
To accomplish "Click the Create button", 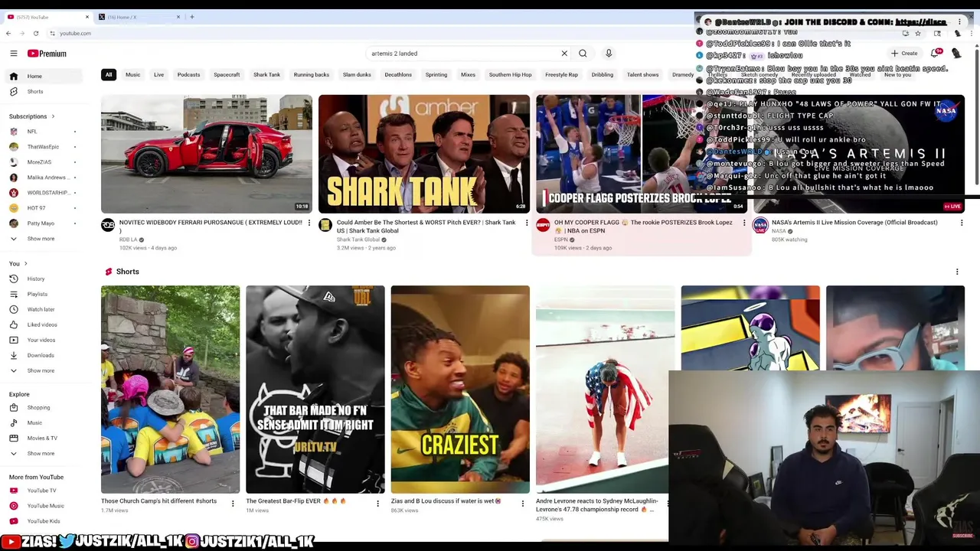I will click(904, 54).
